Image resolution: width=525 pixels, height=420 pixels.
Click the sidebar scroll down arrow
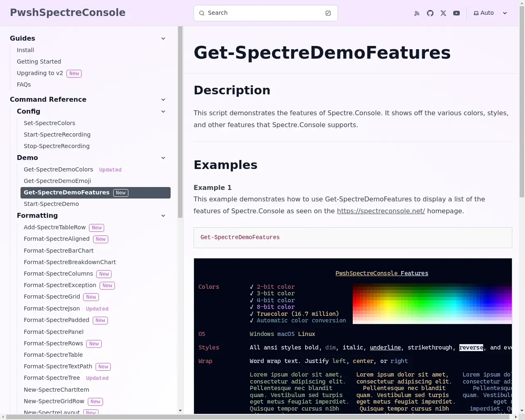180,410
